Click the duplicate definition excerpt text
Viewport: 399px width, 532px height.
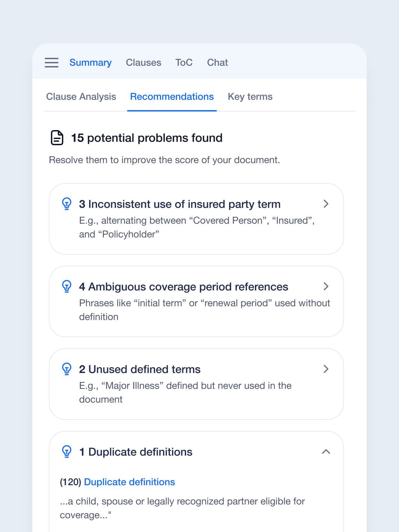click(182, 508)
